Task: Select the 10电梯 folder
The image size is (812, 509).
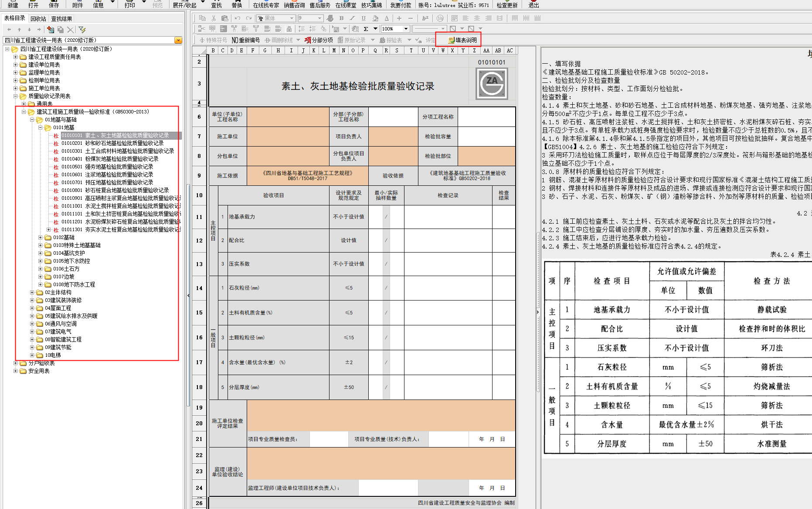Action: pos(53,355)
